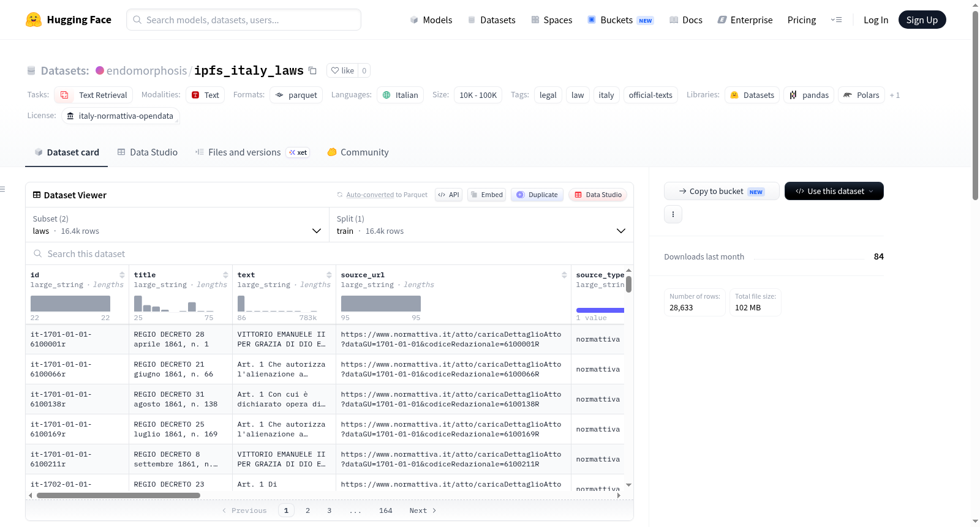This screenshot has height=527, width=980.
Task: Click the Text modality tag
Action: 205,95
